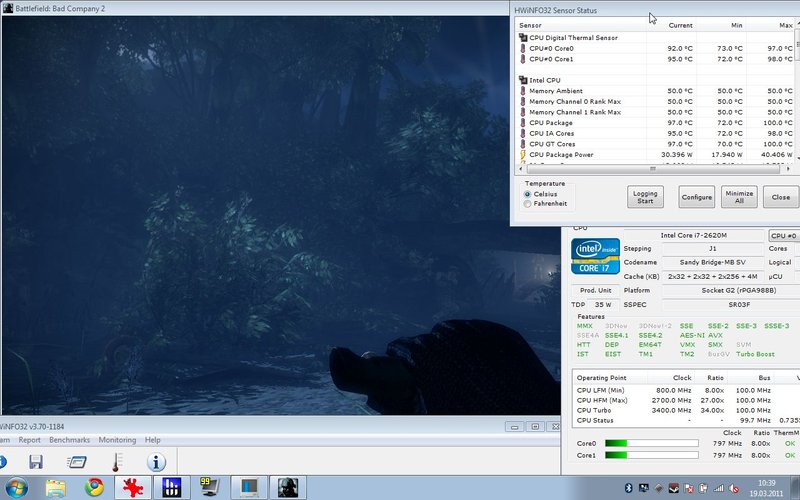Click the Minimize All button
800x500 pixels.
739,197
